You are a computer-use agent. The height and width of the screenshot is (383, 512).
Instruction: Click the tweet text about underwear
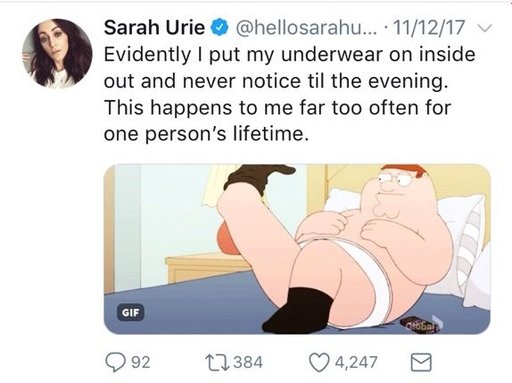point(289,94)
